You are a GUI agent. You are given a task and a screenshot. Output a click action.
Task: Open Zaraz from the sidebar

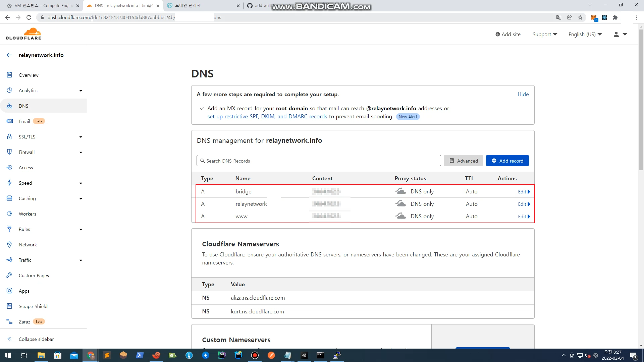(24, 321)
